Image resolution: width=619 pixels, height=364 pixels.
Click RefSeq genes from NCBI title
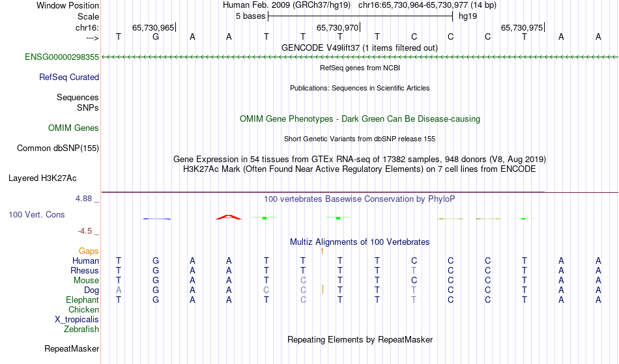click(x=360, y=68)
